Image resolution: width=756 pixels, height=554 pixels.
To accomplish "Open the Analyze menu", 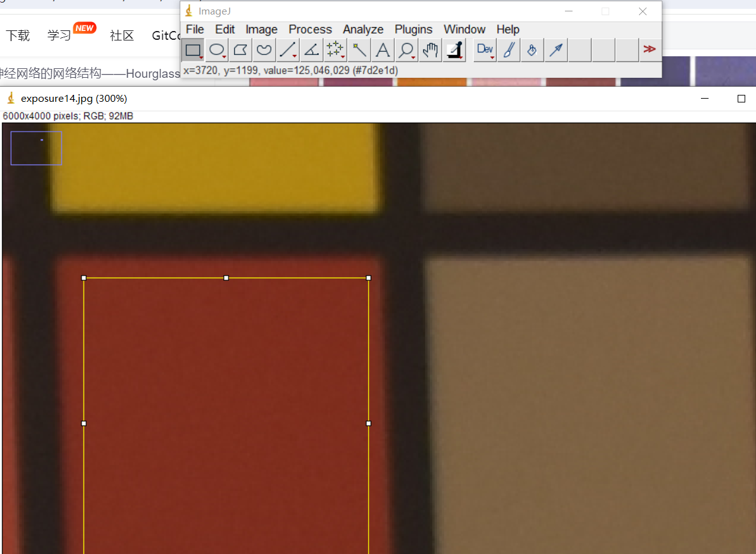I will point(363,30).
